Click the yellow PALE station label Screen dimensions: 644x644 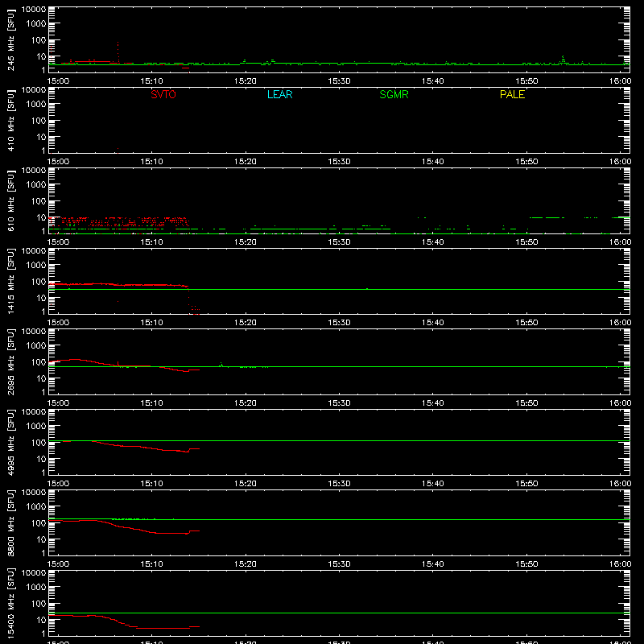(x=512, y=94)
